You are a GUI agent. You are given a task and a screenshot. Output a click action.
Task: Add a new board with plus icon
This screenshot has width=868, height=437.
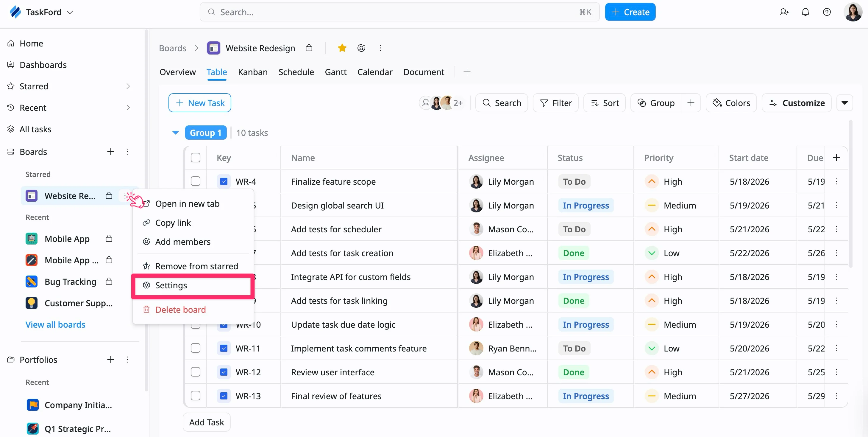pyautogui.click(x=110, y=151)
